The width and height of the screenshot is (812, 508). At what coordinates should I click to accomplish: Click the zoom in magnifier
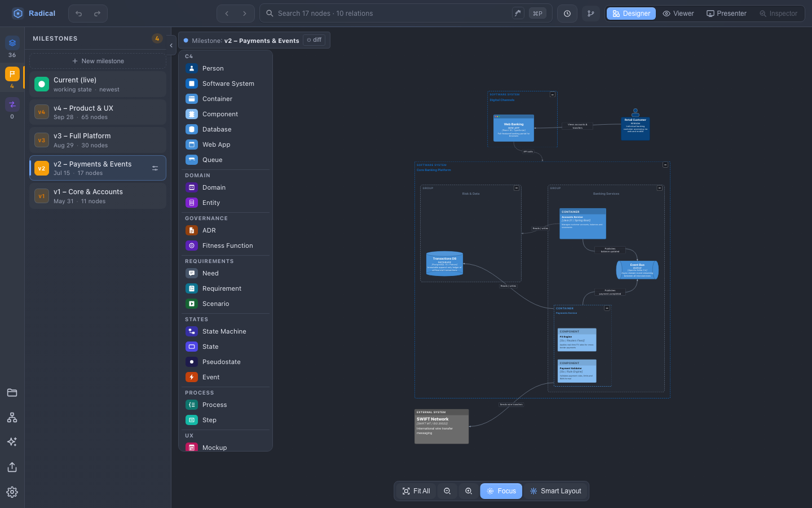[469, 491]
